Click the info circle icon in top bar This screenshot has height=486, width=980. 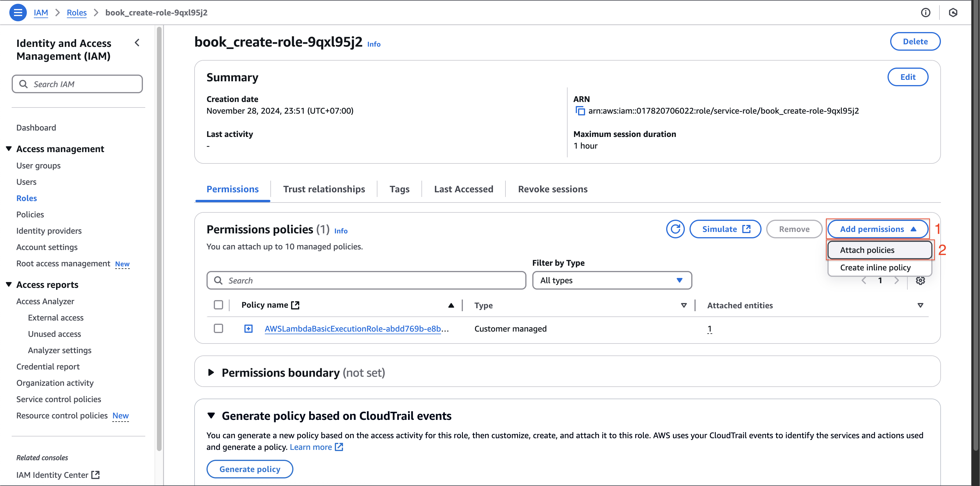(x=925, y=13)
